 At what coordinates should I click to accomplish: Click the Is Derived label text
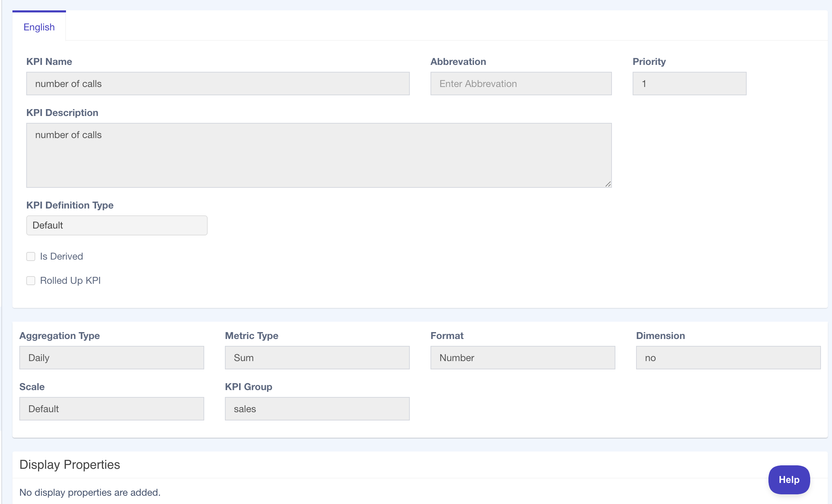click(62, 256)
